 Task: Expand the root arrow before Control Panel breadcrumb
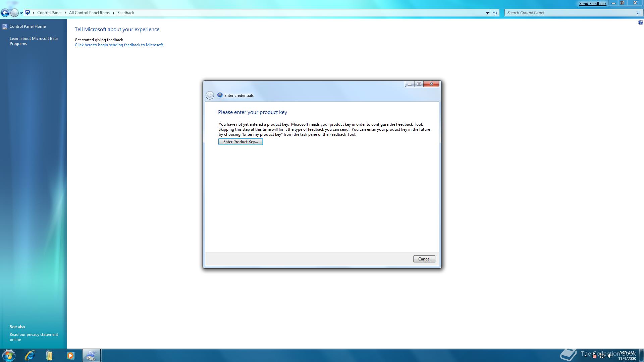34,13
